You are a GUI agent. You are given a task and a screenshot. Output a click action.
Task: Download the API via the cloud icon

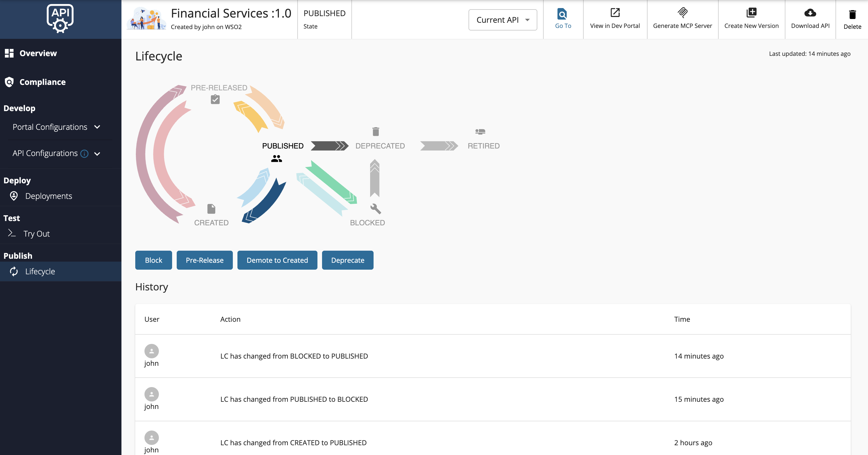[x=810, y=14]
